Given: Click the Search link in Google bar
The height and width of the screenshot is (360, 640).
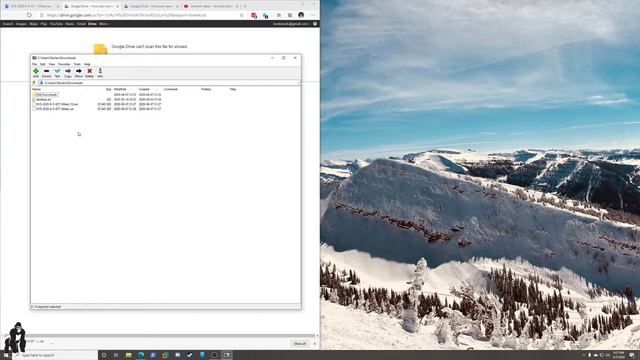Looking at the screenshot, I should click(8, 24).
